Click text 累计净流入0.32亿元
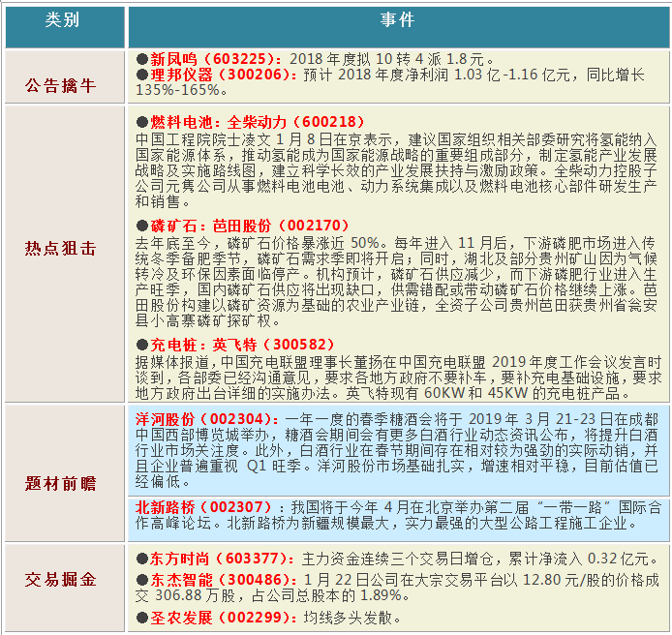The height and width of the screenshot is (635, 672). point(579,559)
